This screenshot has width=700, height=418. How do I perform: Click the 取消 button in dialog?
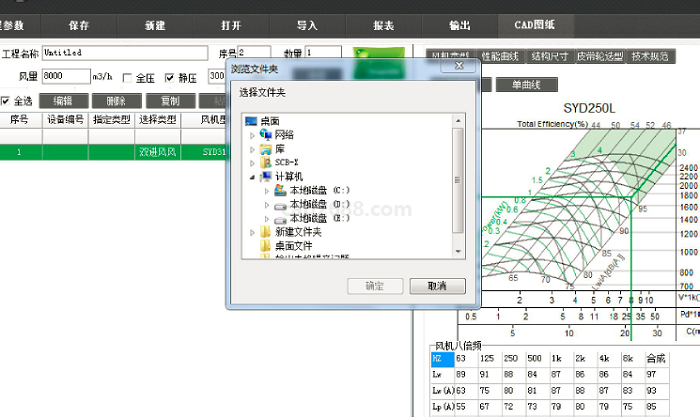click(x=437, y=286)
